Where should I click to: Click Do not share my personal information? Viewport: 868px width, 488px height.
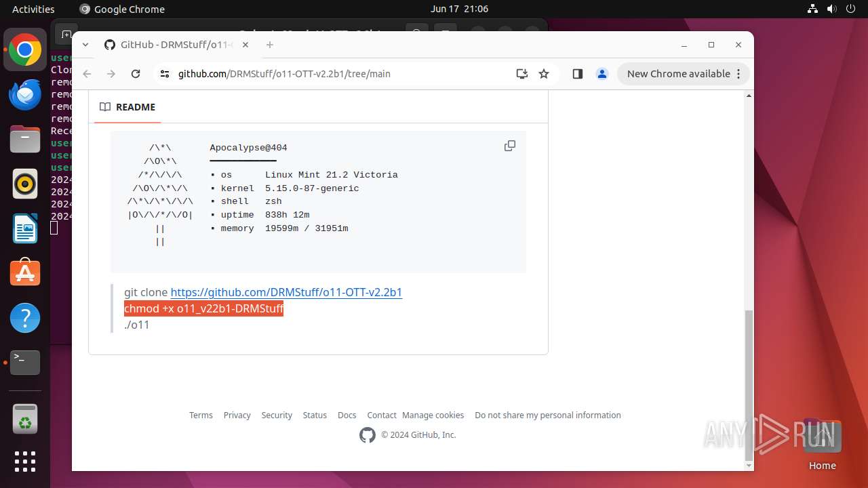(x=548, y=415)
